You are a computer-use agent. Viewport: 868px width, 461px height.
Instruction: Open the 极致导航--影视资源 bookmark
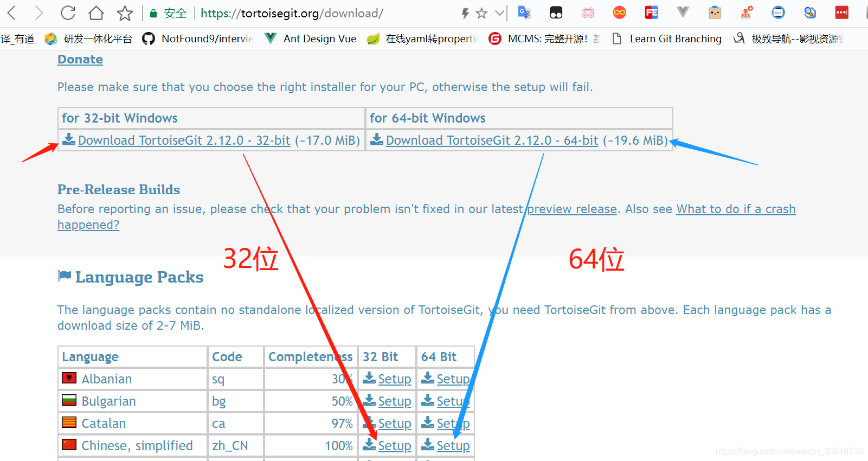(789, 39)
